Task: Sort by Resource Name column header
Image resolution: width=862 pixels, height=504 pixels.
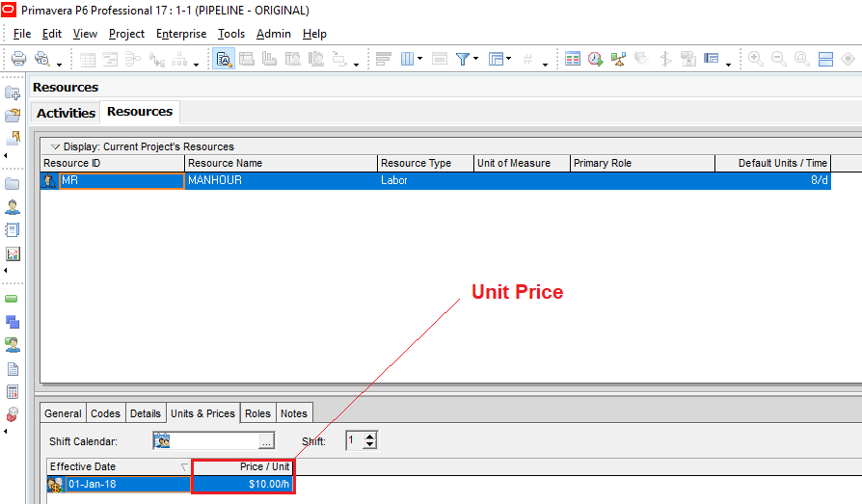Action: tap(281, 163)
